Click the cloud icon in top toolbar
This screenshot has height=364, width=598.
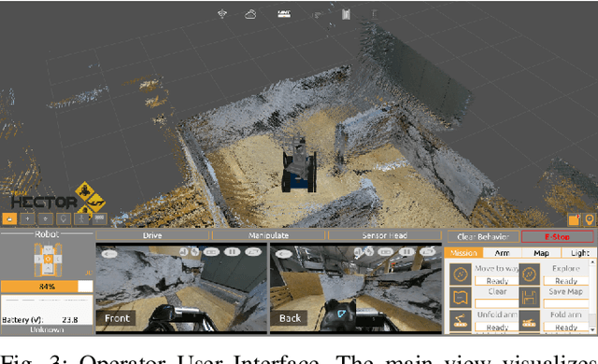point(250,15)
